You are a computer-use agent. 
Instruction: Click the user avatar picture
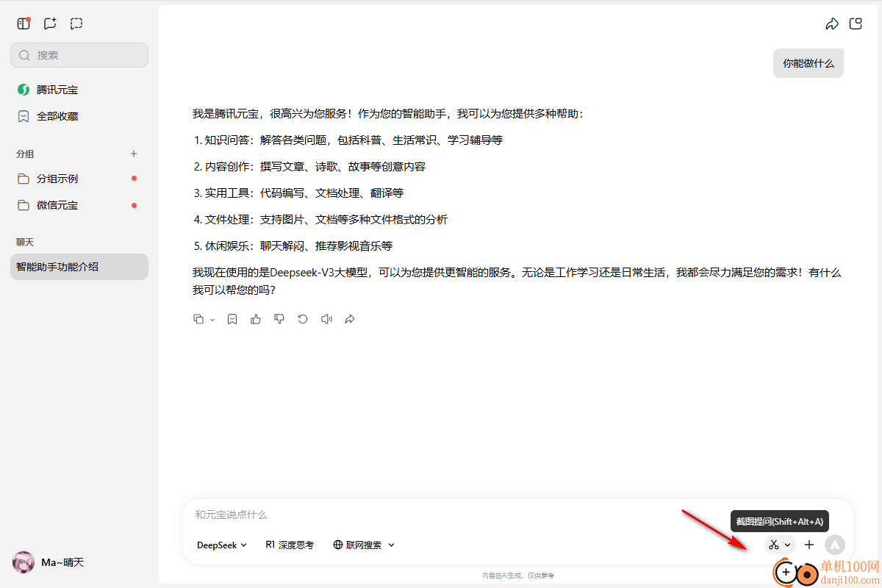tap(24, 562)
